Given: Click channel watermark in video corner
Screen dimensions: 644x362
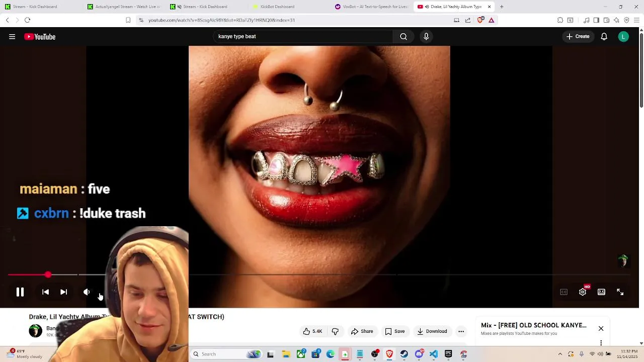Looking at the screenshot, I should (x=623, y=261).
